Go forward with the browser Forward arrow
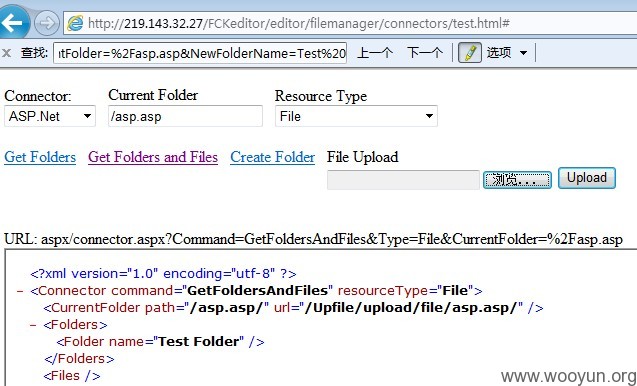This screenshot has width=637, height=386. click(47, 23)
